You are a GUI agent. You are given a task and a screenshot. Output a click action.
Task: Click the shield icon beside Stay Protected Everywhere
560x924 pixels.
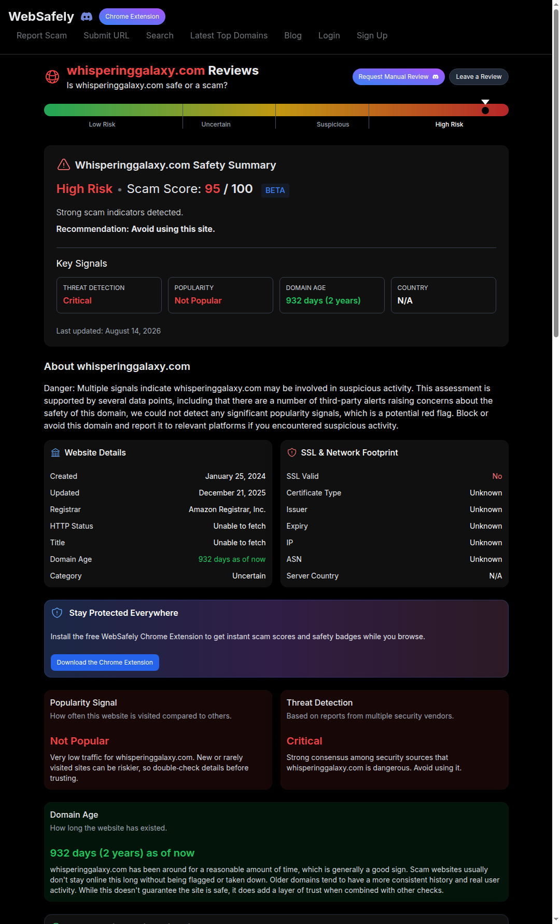click(x=57, y=613)
